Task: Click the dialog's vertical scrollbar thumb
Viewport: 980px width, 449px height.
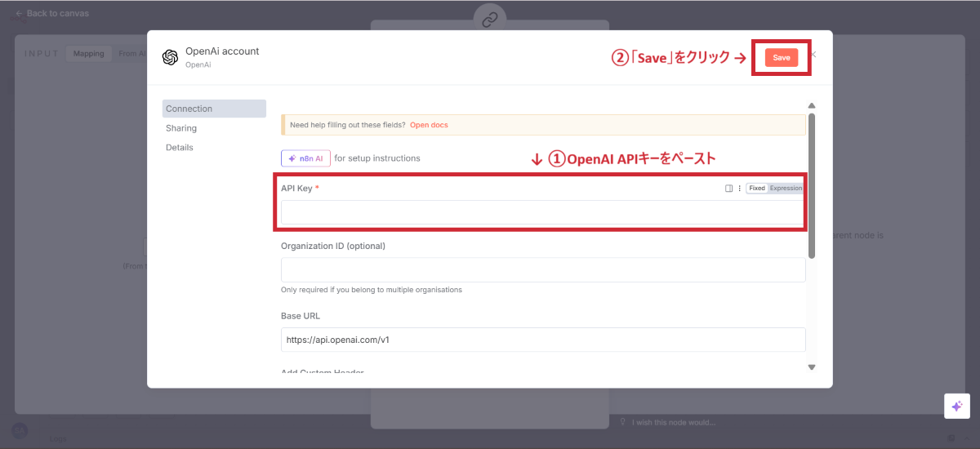Action: point(811,188)
